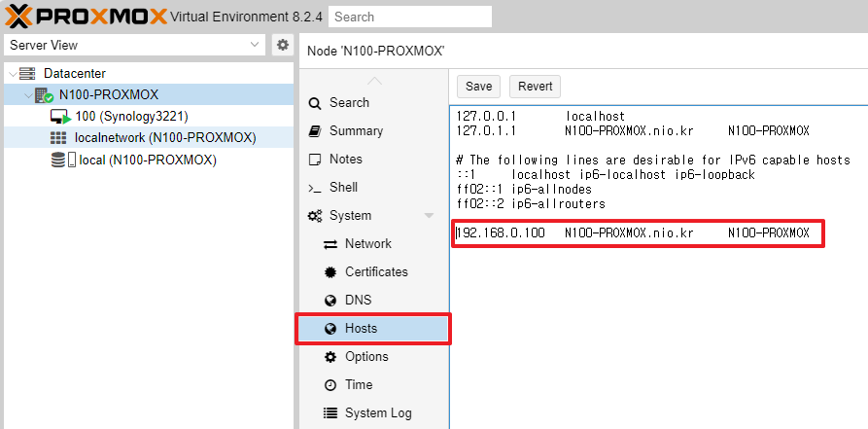
Task: Select VM 100 (Synology3221)
Action: click(x=132, y=117)
